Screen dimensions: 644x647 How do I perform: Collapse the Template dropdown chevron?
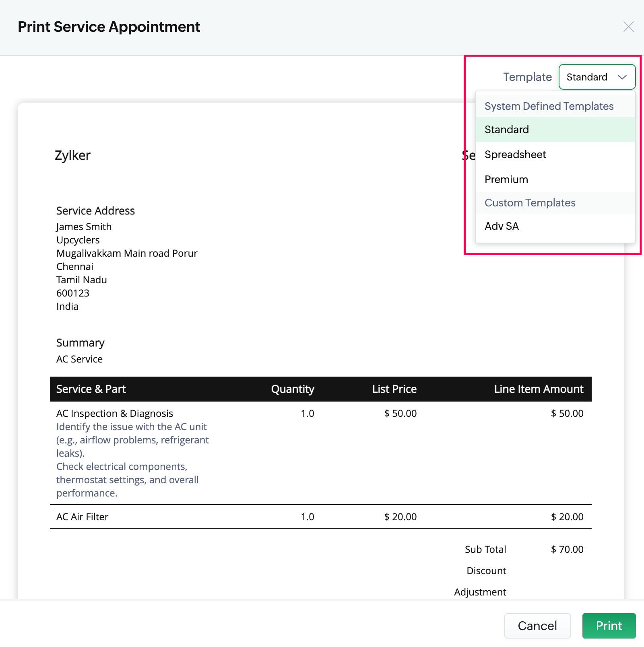pyautogui.click(x=622, y=77)
